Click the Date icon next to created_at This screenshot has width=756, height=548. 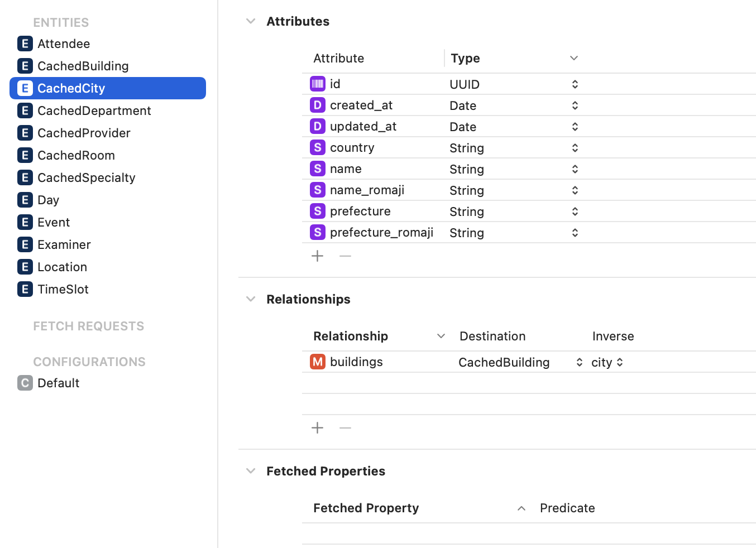tap(318, 105)
